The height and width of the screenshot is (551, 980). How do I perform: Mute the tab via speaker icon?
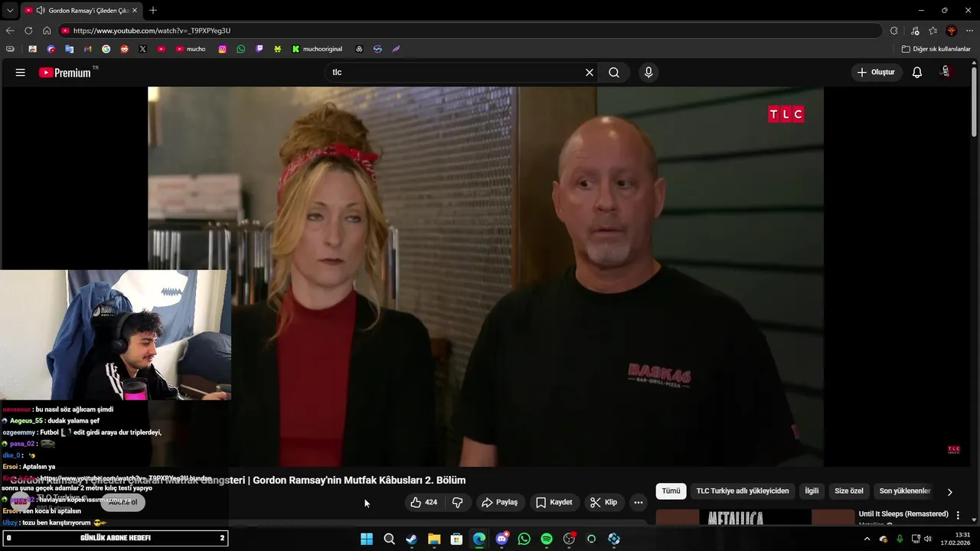coord(40,11)
